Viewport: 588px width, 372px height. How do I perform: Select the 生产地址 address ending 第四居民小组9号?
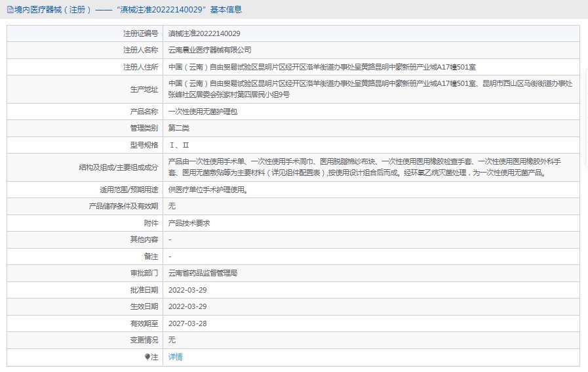(370, 89)
